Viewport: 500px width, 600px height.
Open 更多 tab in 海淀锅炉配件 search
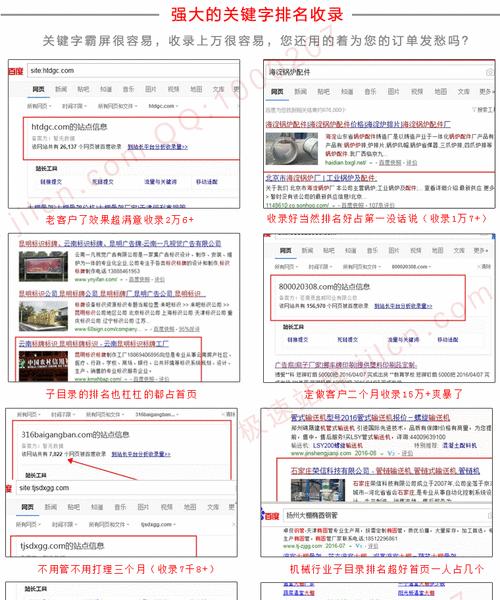point(486,91)
